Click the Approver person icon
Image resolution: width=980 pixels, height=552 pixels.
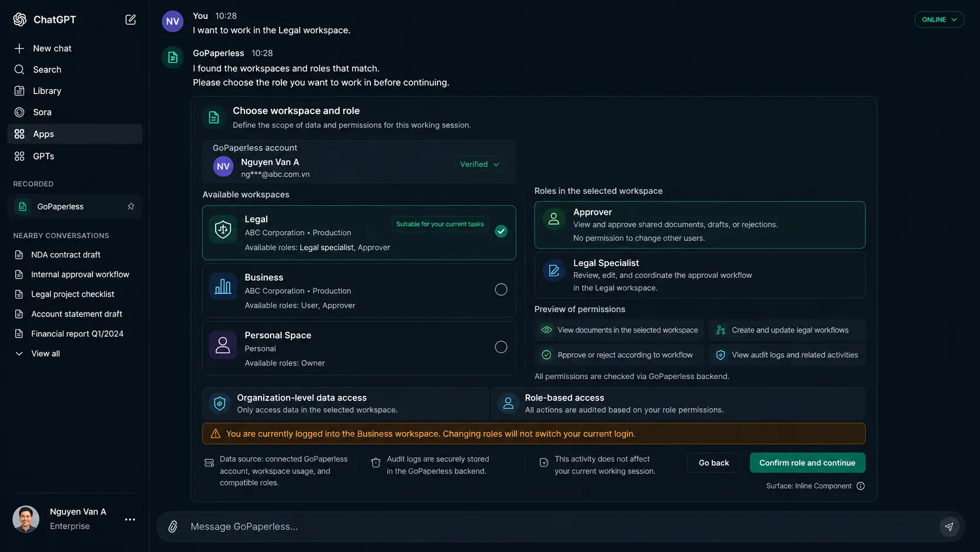(553, 219)
